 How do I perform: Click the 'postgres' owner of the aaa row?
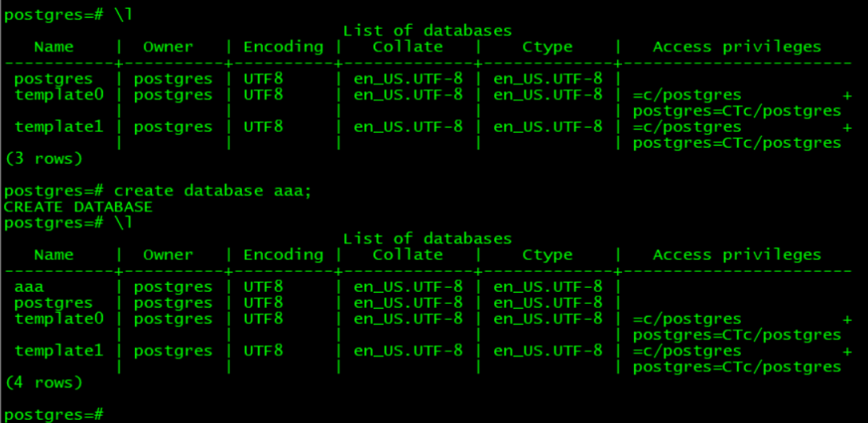pos(173,287)
